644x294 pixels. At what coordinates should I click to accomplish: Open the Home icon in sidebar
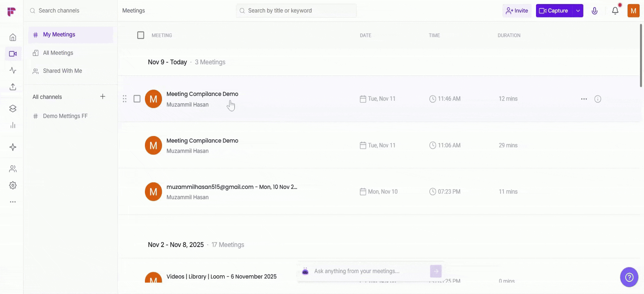(x=13, y=37)
